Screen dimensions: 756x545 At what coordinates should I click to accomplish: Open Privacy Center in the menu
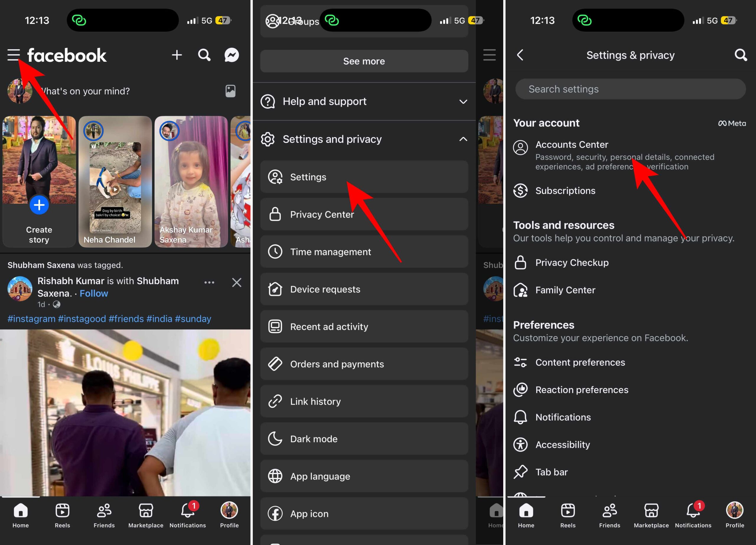pyautogui.click(x=364, y=214)
